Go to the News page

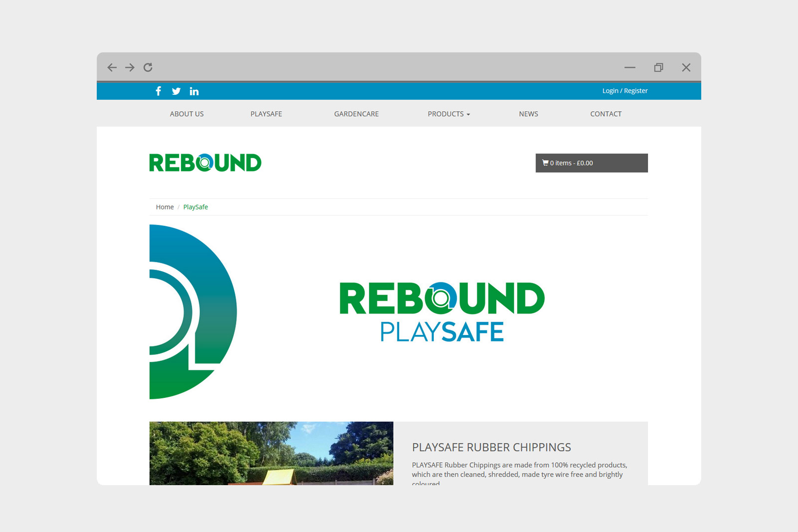click(x=528, y=114)
